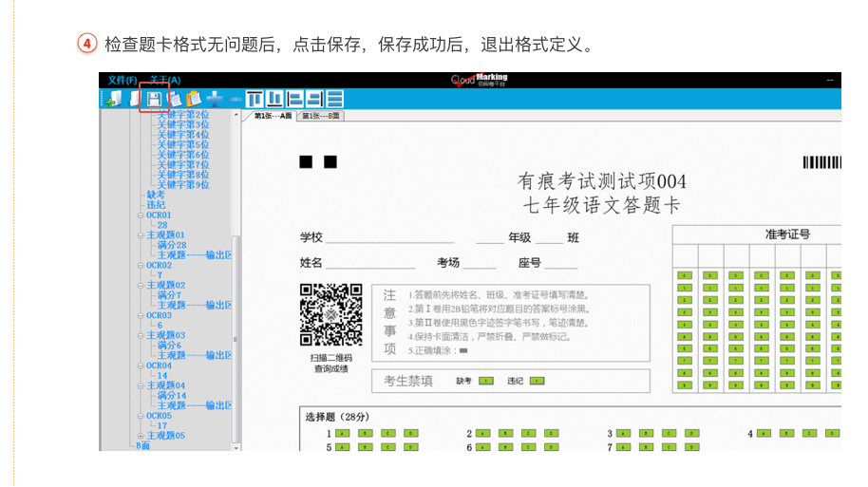868x487 pixels.
Task: Select the align-bottom toolbar icon
Action: click(274, 98)
